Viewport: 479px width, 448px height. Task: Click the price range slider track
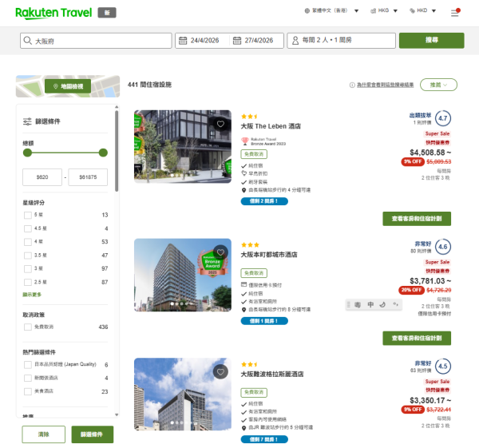click(x=65, y=153)
